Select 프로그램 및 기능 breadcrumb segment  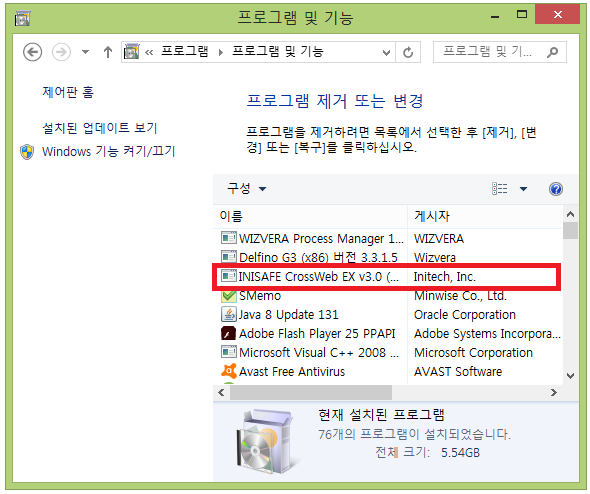tap(278, 51)
